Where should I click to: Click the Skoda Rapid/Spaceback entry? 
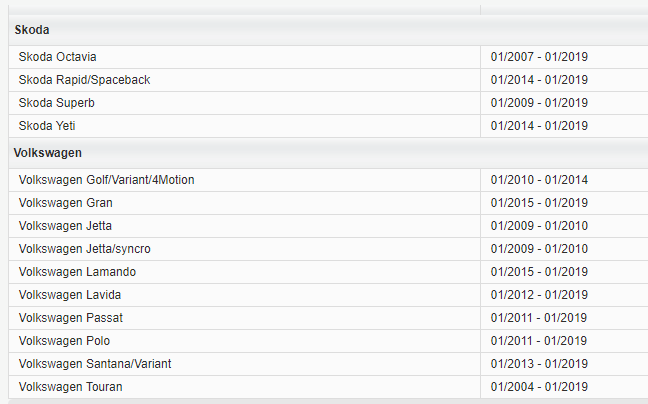click(328, 80)
